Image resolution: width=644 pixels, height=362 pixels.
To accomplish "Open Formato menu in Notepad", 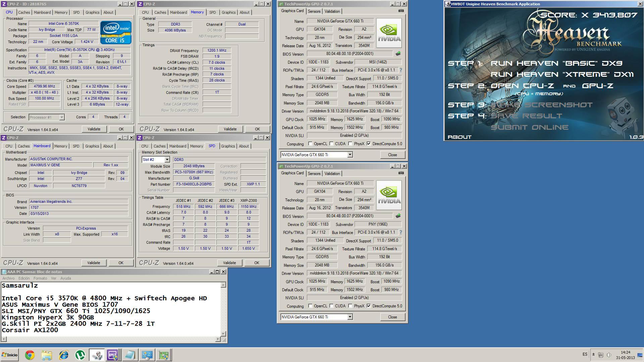I will click(40, 278).
